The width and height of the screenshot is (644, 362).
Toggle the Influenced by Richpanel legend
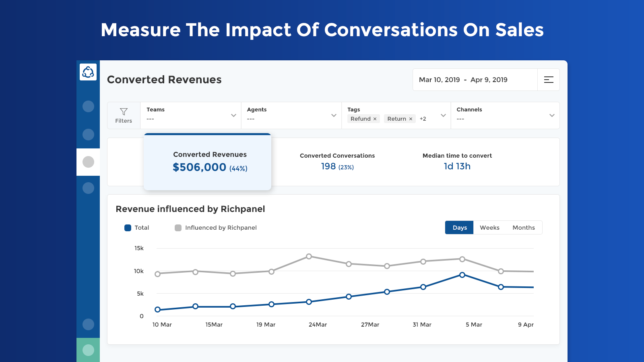(x=216, y=228)
